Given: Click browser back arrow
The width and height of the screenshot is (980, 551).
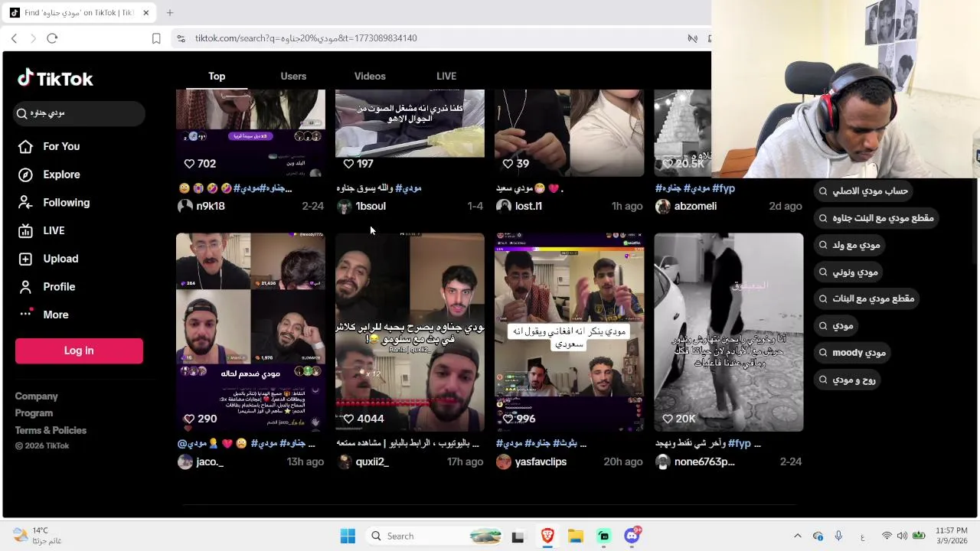Looking at the screenshot, I should pyautogui.click(x=14, y=38).
